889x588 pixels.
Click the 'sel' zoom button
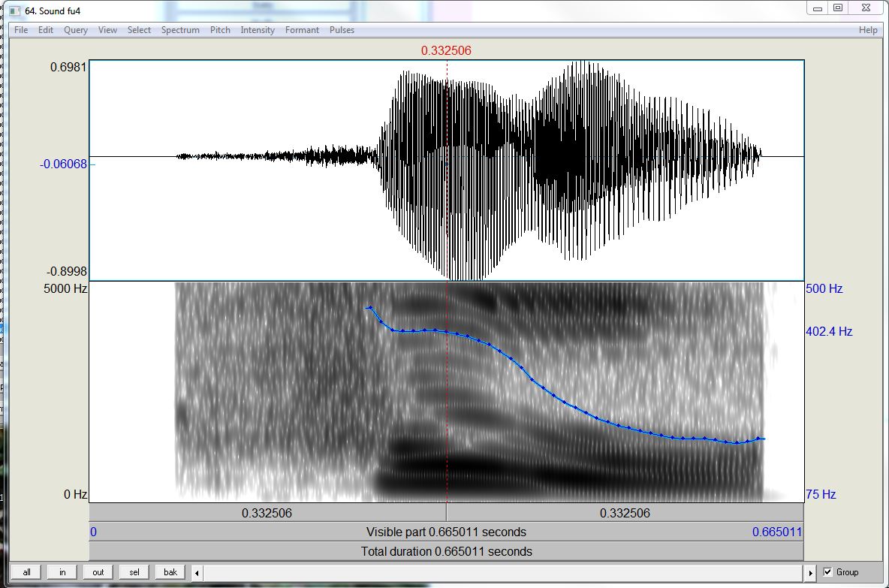point(134,572)
